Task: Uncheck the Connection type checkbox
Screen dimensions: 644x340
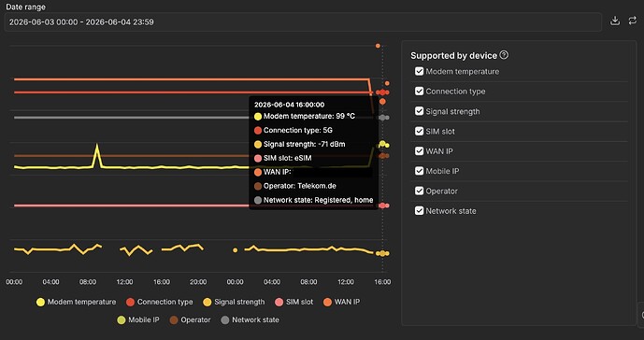Action: [419, 92]
